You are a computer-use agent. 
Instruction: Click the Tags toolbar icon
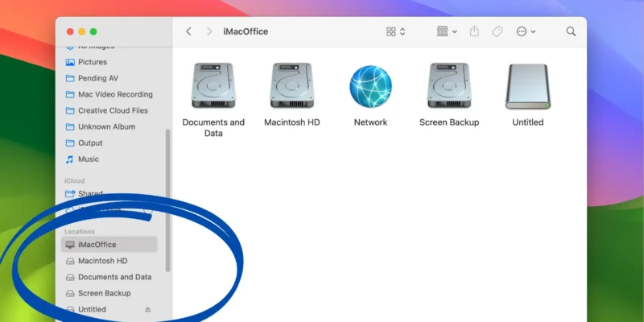tap(497, 31)
